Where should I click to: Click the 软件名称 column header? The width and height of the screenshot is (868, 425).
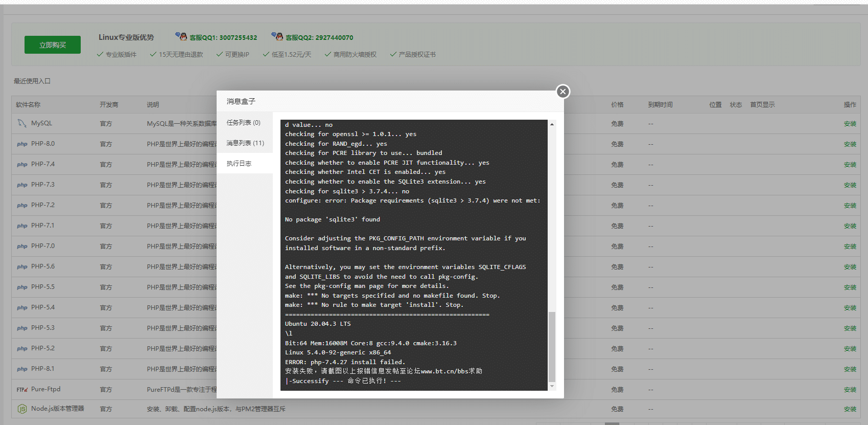tap(28, 105)
